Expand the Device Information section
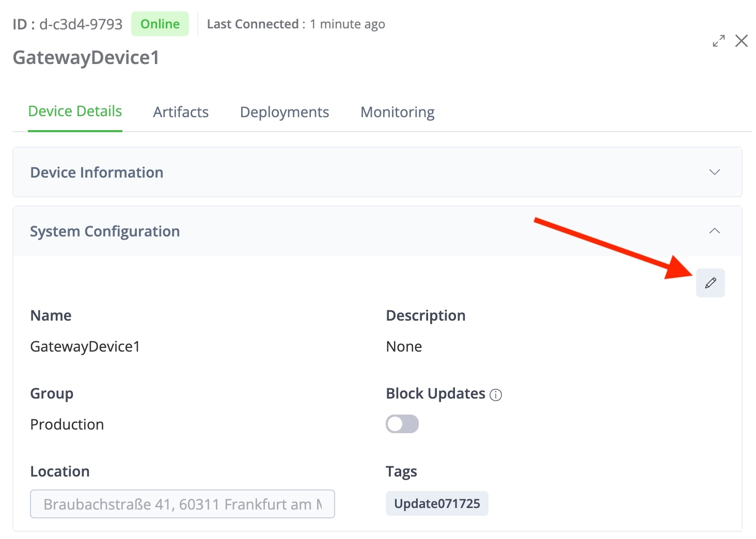Viewport: 756px width, 539px height. (x=714, y=172)
